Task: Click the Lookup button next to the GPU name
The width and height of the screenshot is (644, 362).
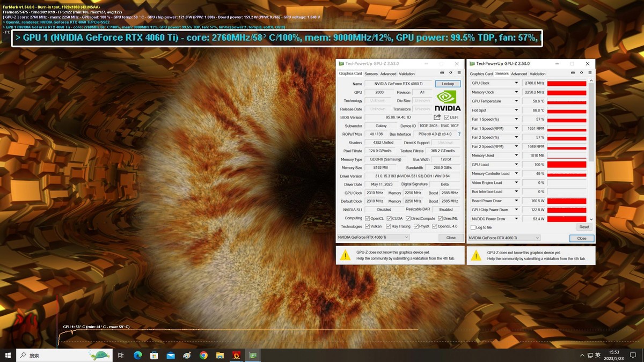Action: [448, 84]
